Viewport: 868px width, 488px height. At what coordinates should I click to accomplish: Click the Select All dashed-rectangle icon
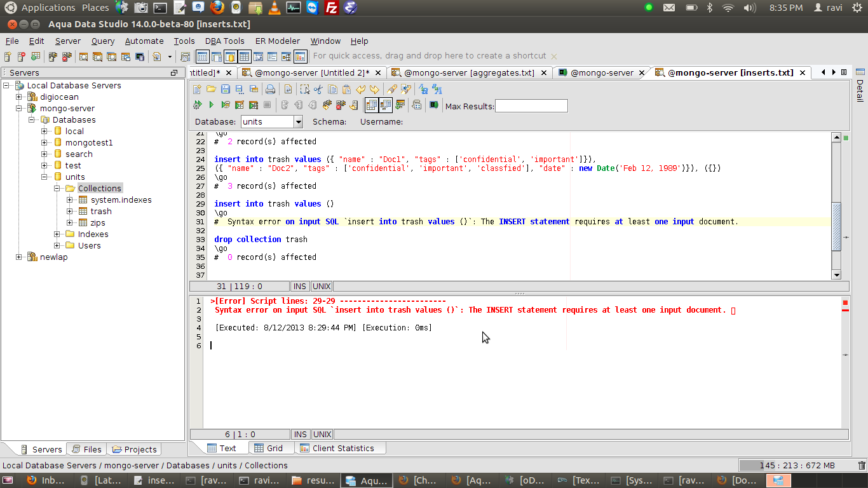click(x=305, y=89)
